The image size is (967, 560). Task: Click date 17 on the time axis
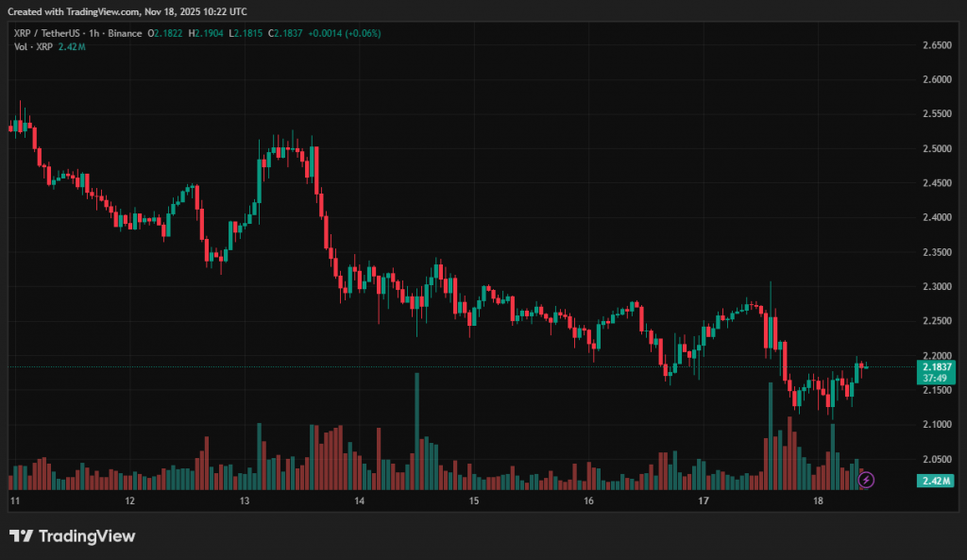point(703,501)
